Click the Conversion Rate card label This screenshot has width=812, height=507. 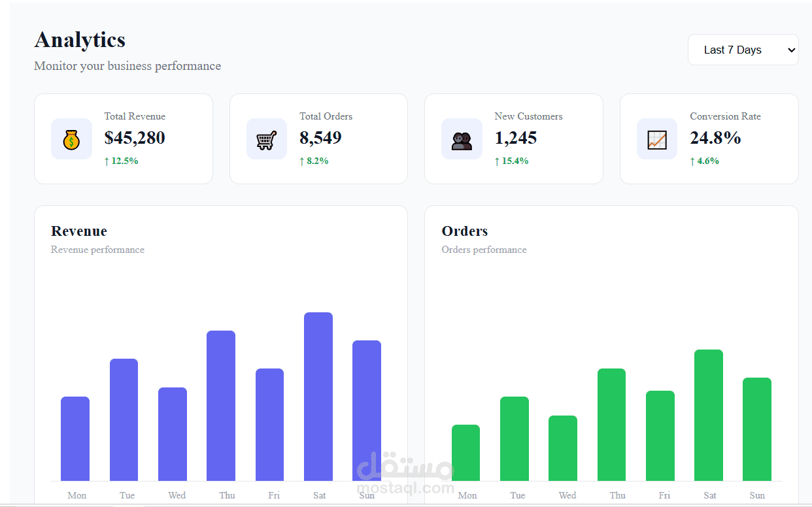(x=725, y=116)
